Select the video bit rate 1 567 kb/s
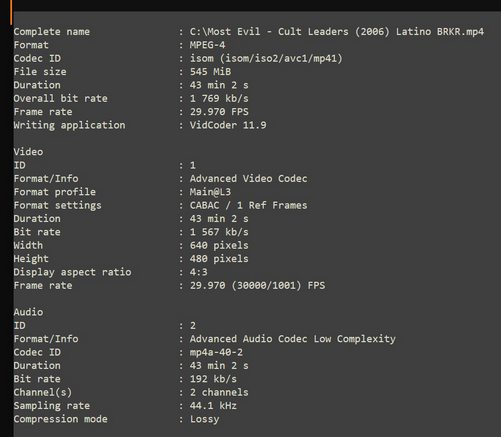 pyautogui.click(x=219, y=232)
